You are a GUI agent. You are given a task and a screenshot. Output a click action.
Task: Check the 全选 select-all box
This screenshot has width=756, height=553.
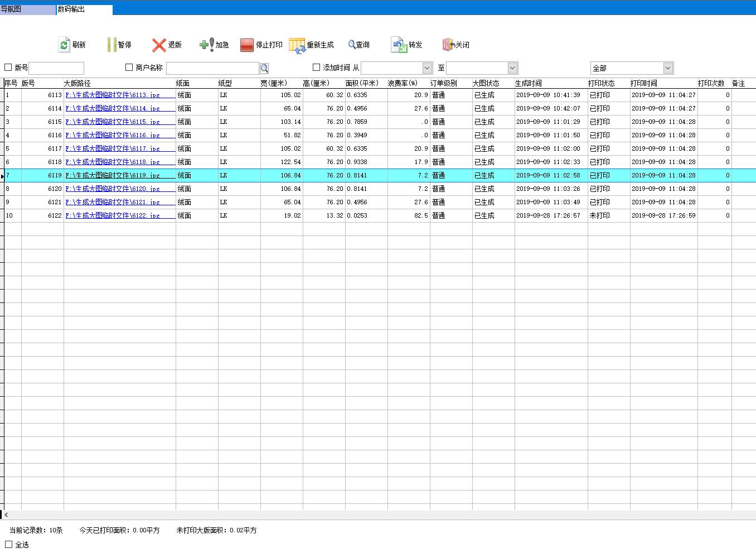tap(8, 544)
